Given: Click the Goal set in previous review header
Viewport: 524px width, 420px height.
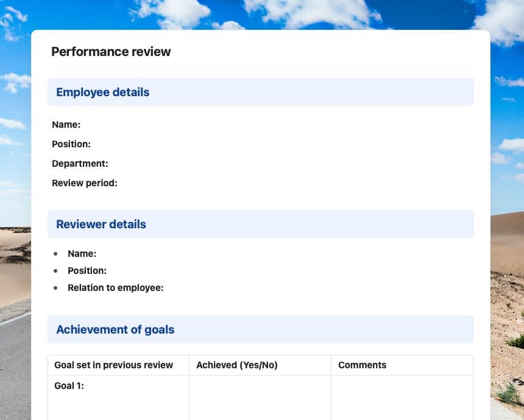Looking at the screenshot, I should pyautogui.click(x=113, y=365).
